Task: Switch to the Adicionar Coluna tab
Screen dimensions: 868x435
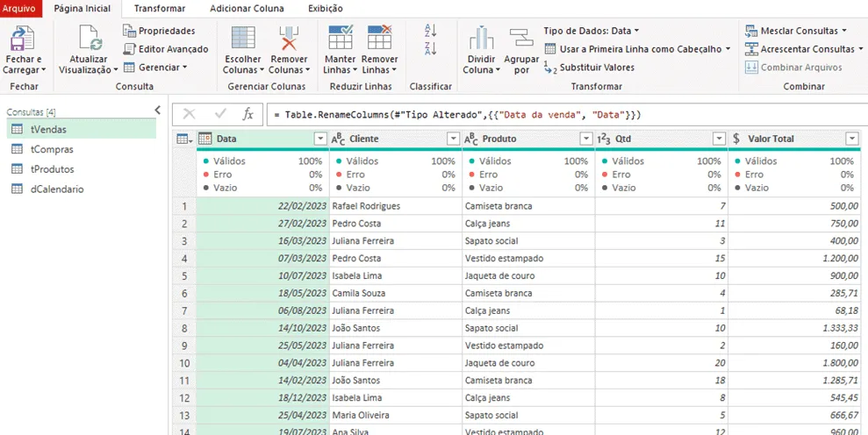Action: (247, 8)
